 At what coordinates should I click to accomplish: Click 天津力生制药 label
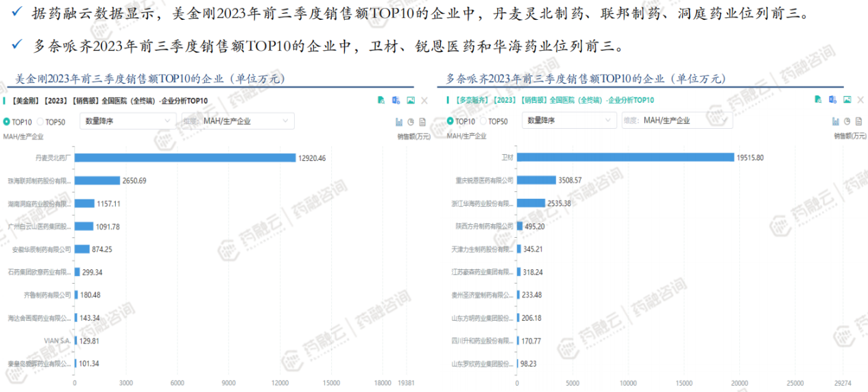point(483,249)
